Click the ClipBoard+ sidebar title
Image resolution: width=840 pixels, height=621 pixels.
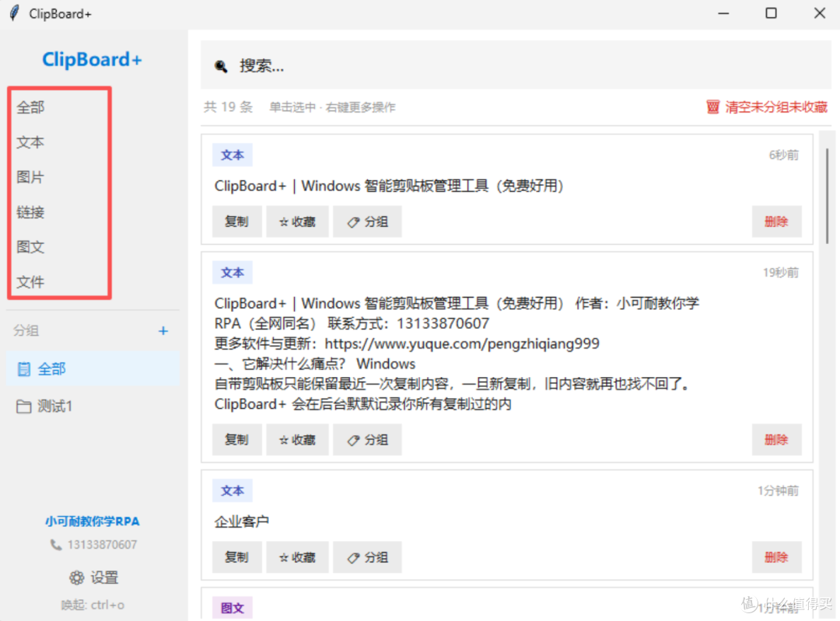[x=92, y=59]
